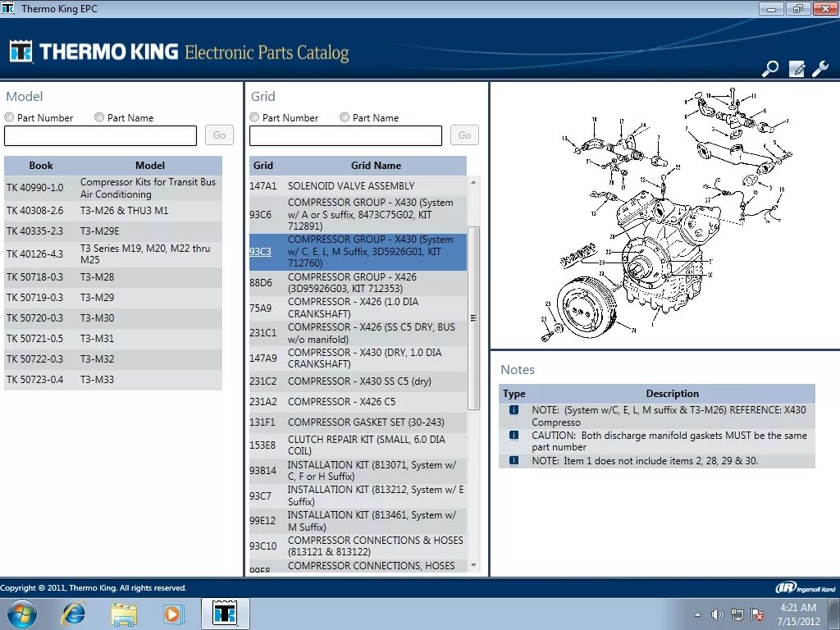Select the T3-M29E model row
The image size is (840, 630).
pyautogui.click(x=113, y=231)
